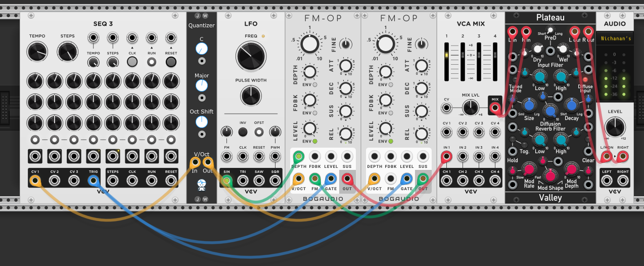The image size is (644, 266).
Task: Click the CH 4 output jack on VCA MIX
Action: coord(495,181)
